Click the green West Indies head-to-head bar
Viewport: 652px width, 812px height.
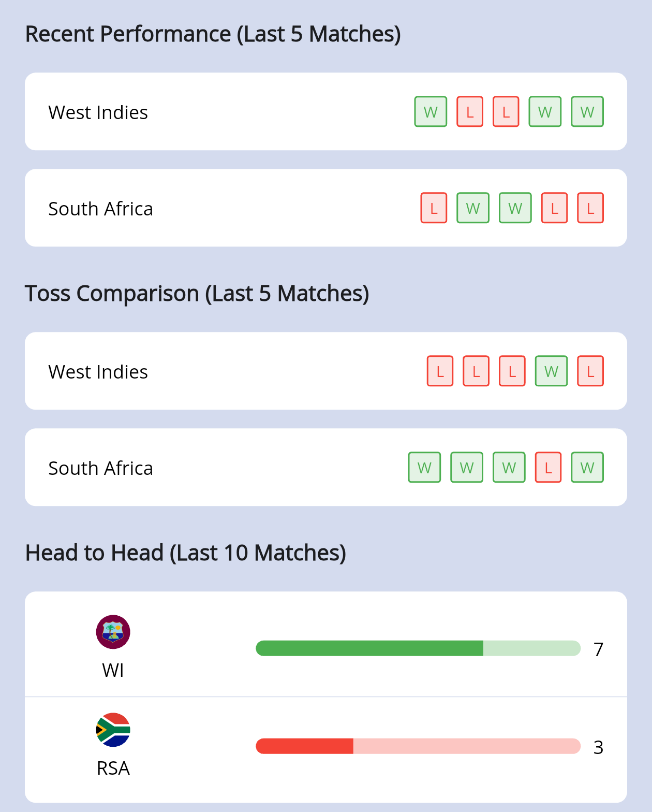(369, 648)
